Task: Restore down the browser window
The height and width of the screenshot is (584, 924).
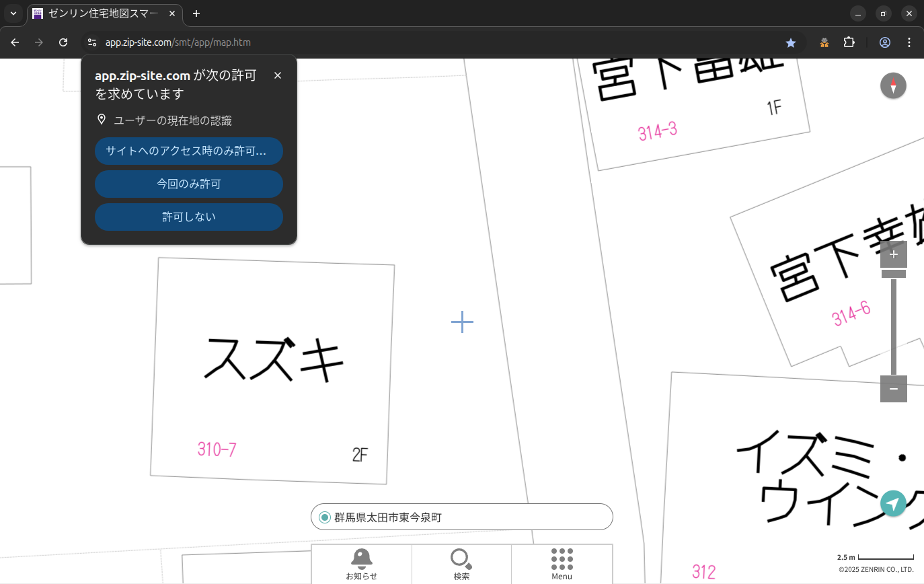Action: 884,13
